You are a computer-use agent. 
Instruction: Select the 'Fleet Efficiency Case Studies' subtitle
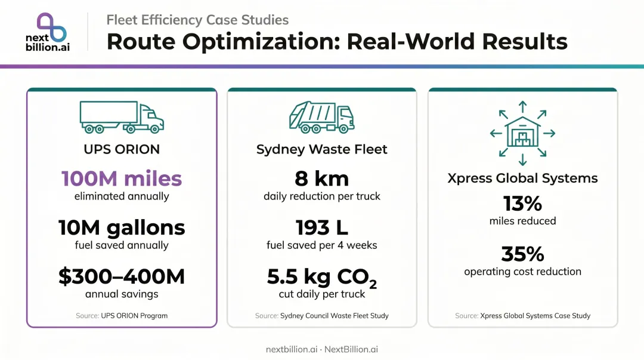[x=197, y=20]
